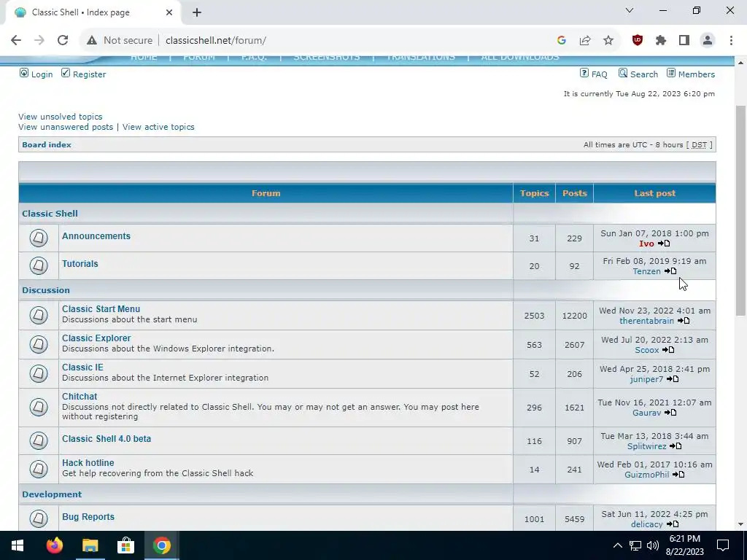
Task: Open the FAQ link
Action: coord(594,74)
